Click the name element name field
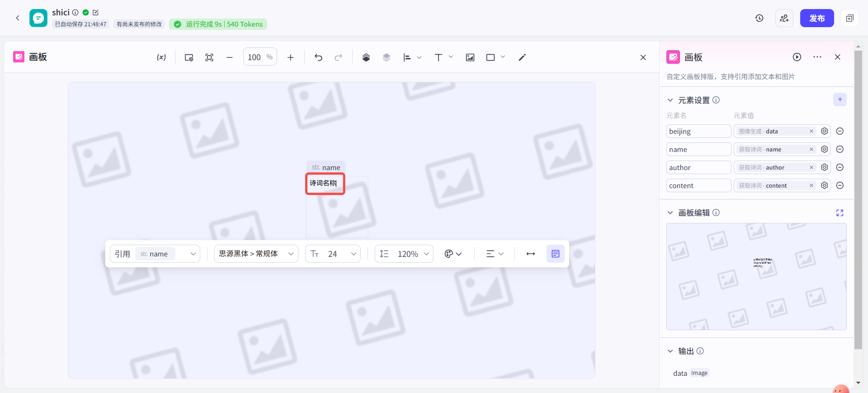 [x=699, y=149]
